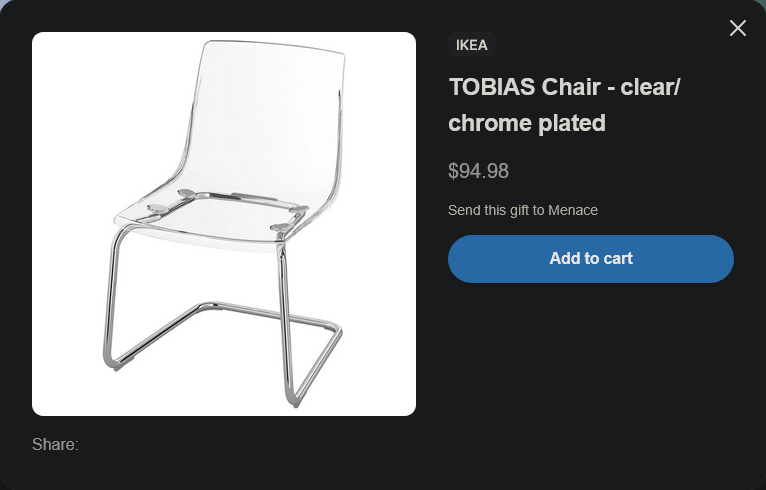Click 'Send this gift to Menace' text

pyautogui.click(x=522, y=210)
